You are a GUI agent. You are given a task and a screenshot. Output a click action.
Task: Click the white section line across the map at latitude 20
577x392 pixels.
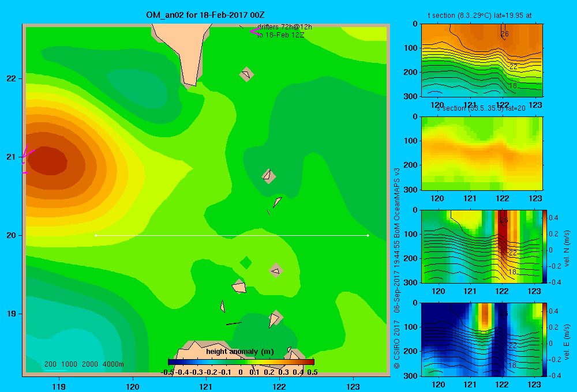pyautogui.click(x=232, y=235)
